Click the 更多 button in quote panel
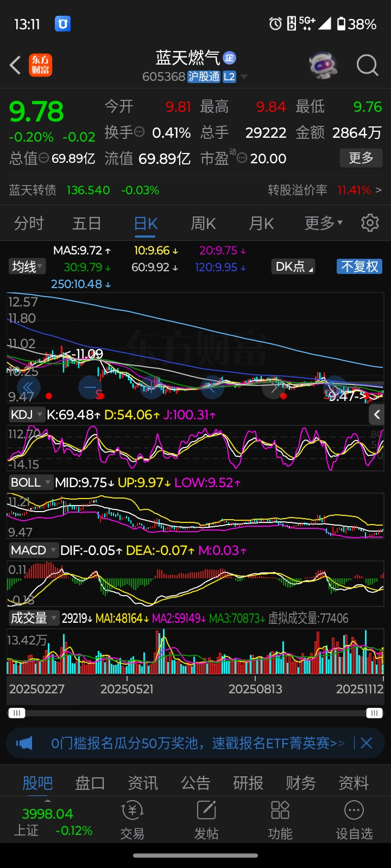Image resolution: width=391 pixels, height=868 pixels. click(x=361, y=158)
